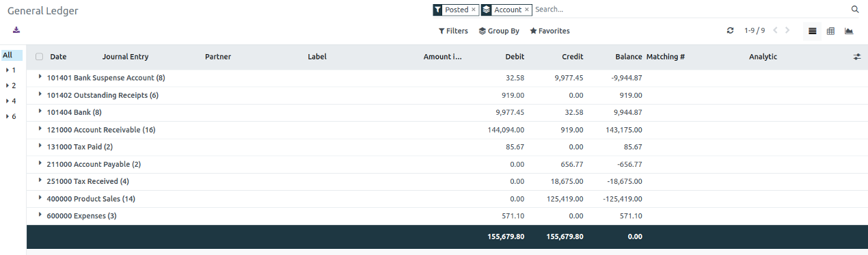Screen dimensions: 868x255
Task: Open the Filters menu
Action: (453, 31)
